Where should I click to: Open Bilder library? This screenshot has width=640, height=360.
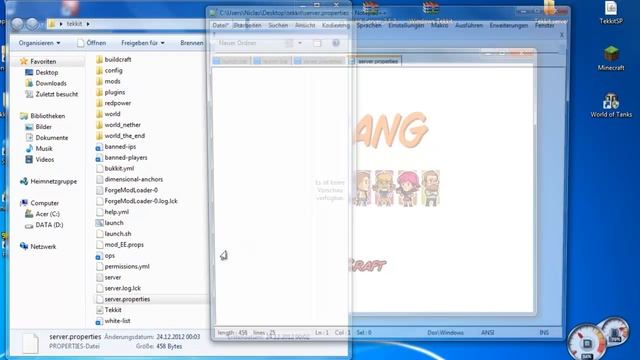pos(38,127)
